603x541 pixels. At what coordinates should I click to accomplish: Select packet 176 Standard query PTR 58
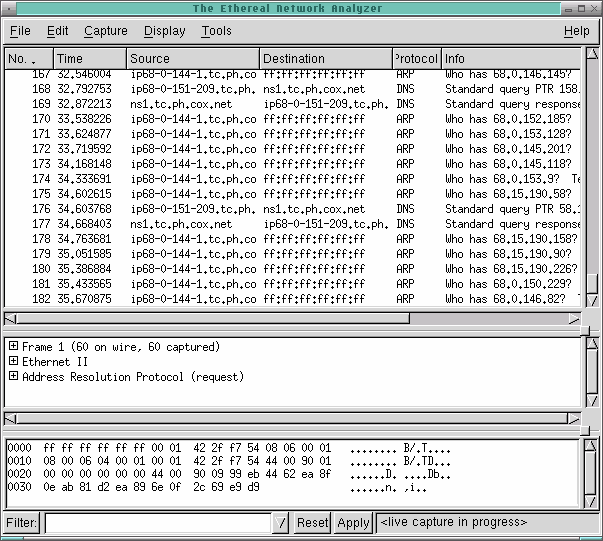292,209
